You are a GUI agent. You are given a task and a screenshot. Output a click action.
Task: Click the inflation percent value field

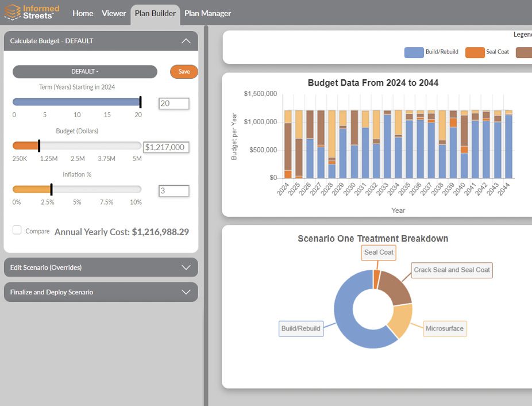click(174, 191)
